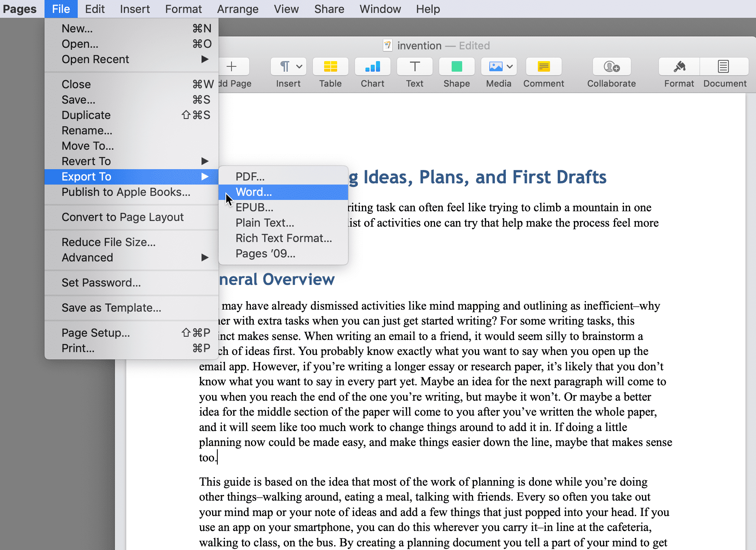Viewport: 756px width, 550px height.
Task: Choose Reduce File Size option
Action: (x=132, y=242)
